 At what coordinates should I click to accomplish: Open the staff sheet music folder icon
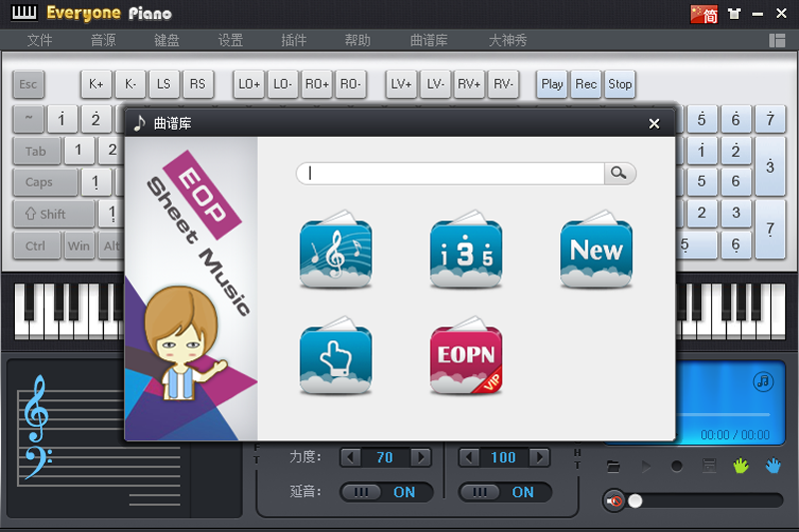tap(336, 250)
